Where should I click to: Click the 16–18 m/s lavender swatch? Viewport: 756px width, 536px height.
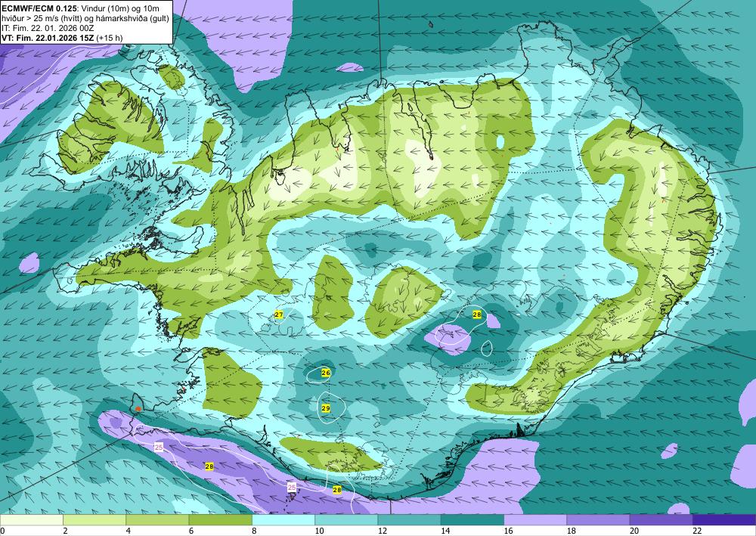[x=535, y=520]
